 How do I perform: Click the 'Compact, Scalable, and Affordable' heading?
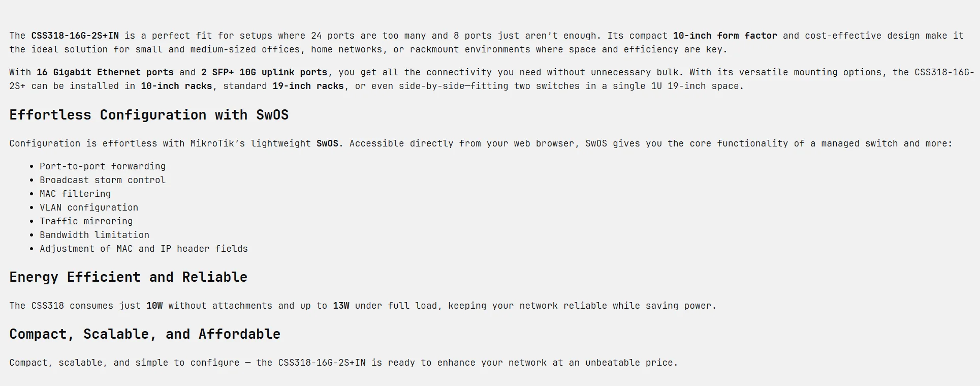point(145,334)
